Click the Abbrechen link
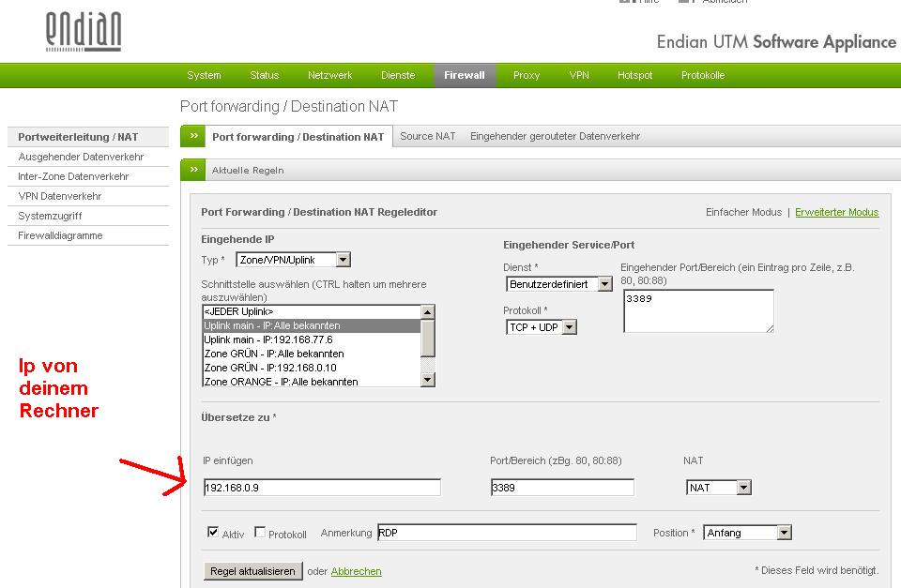This screenshot has height=588, width=901. pyautogui.click(x=356, y=571)
